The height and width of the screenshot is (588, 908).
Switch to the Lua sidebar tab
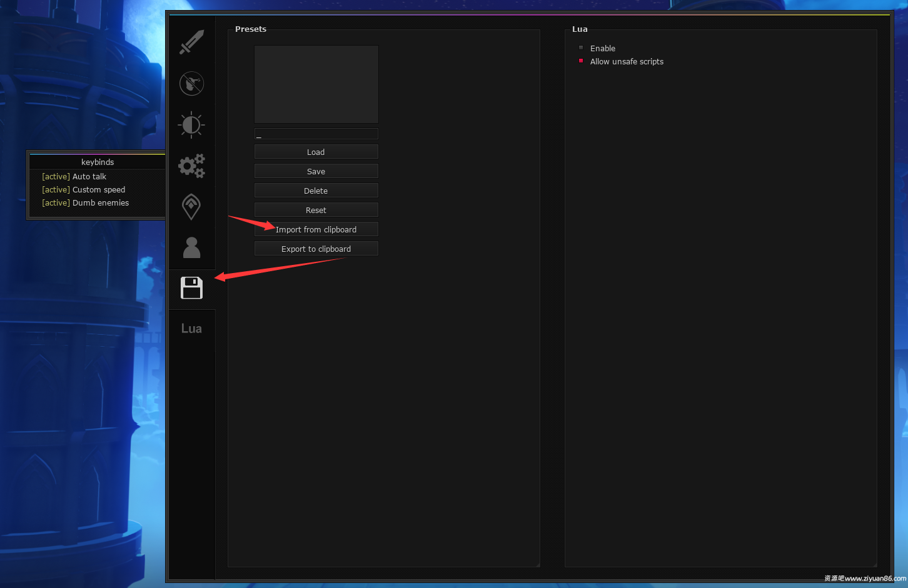tap(191, 329)
